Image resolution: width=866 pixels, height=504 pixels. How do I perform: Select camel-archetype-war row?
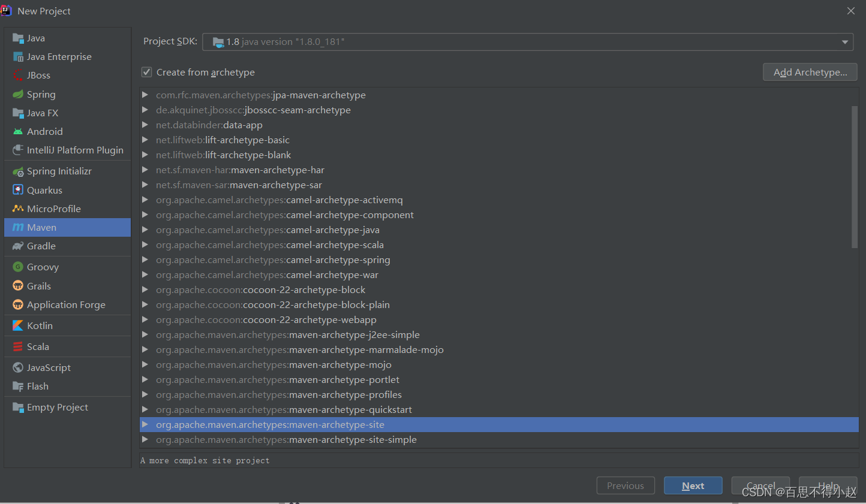coord(499,274)
